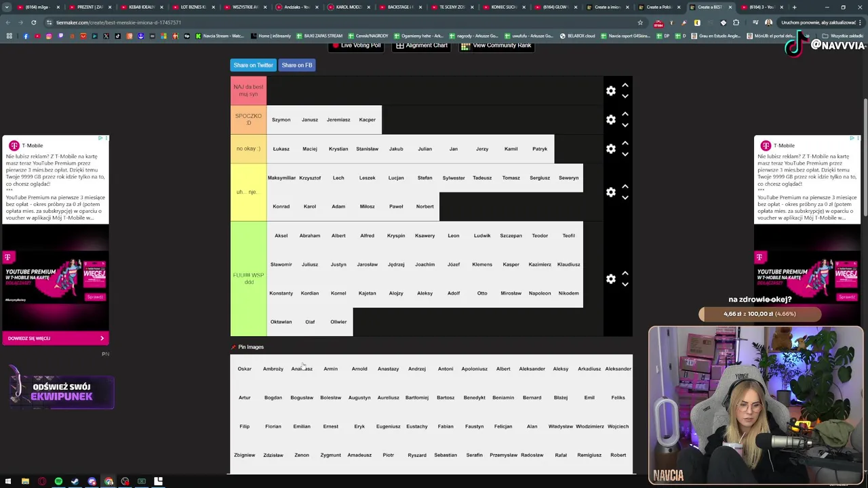Screen dimensions: 868x488
Task: Select the orange SPOCZKO tier label
Action: coord(248,120)
